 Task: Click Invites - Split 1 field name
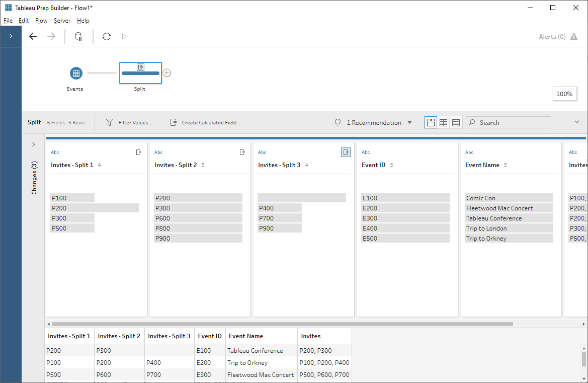tap(72, 165)
